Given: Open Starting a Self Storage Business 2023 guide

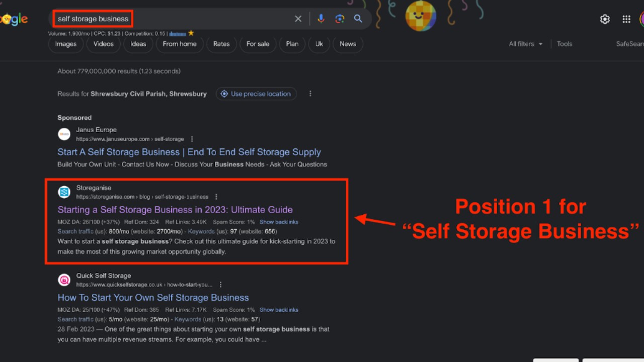Looking at the screenshot, I should 175,210.
